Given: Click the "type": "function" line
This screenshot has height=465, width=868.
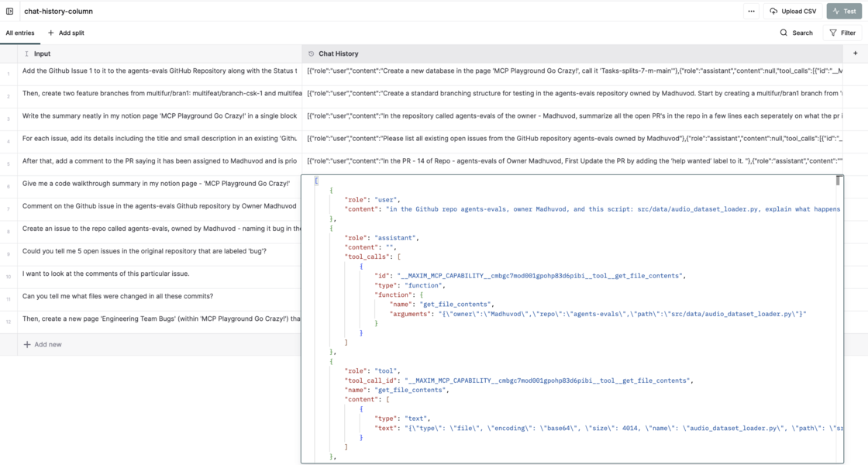Looking at the screenshot, I should tap(410, 286).
